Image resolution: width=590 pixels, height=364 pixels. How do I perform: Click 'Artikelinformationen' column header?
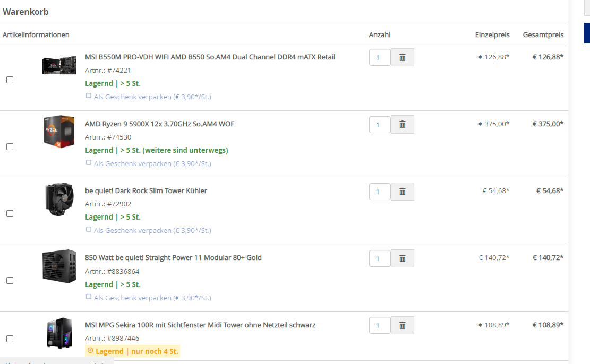coord(36,34)
